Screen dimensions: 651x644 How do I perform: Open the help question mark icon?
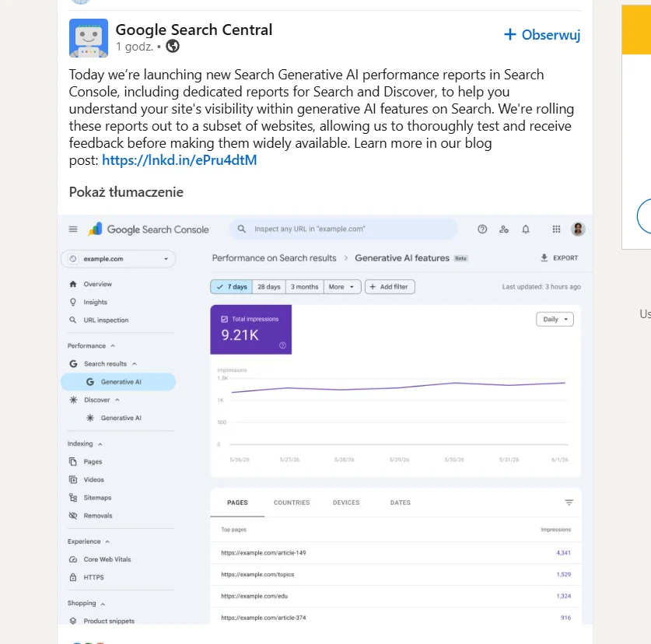click(x=482, y=229)
